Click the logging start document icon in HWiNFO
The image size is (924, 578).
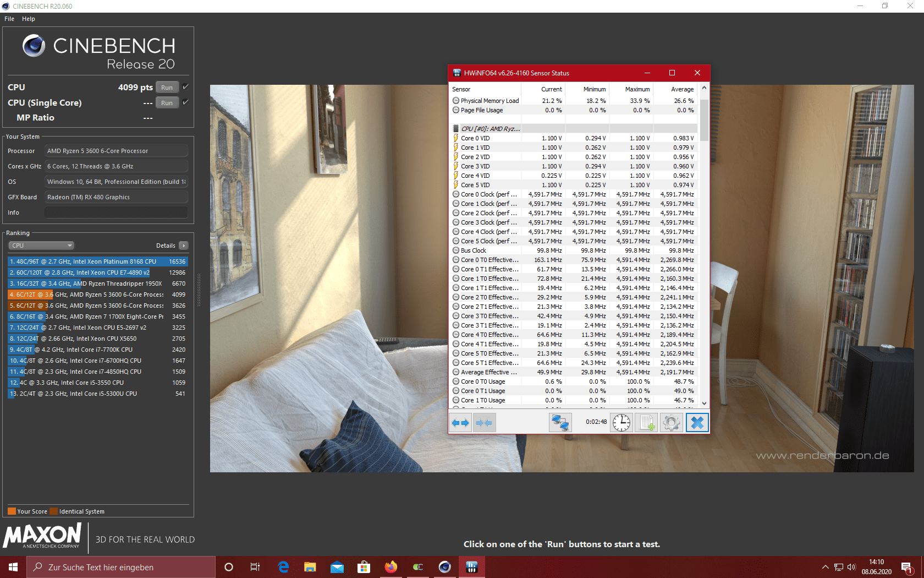pyautogui.click(x=646, y=423)
